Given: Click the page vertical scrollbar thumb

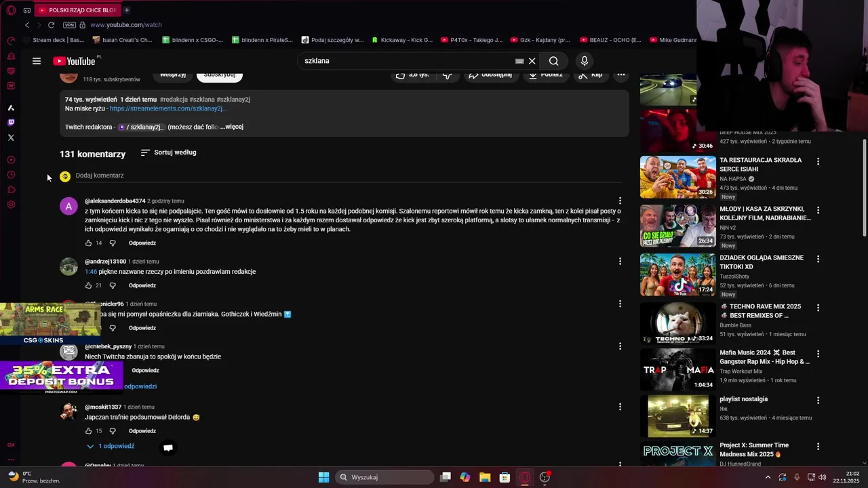Looking at the screenshot, I should [865, 188].
